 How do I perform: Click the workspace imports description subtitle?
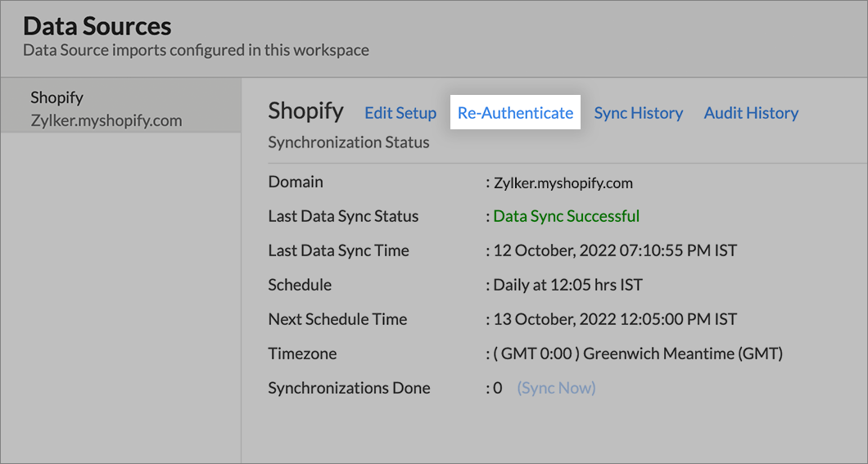pyautogui.click(x=196, y=50)
